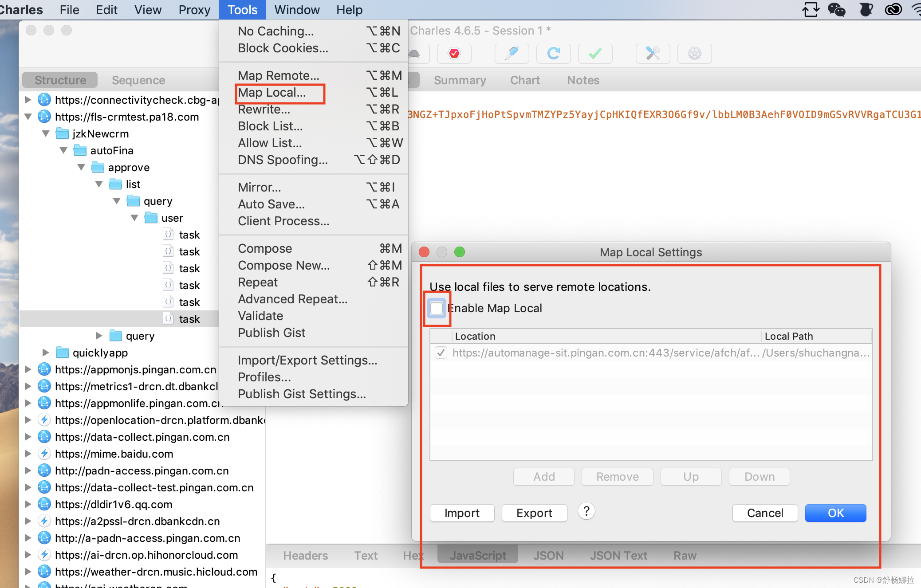Click the globe icon of weather-drcn.music.hicloud.com
921x588 pixels.
click(x=44, y=572)
